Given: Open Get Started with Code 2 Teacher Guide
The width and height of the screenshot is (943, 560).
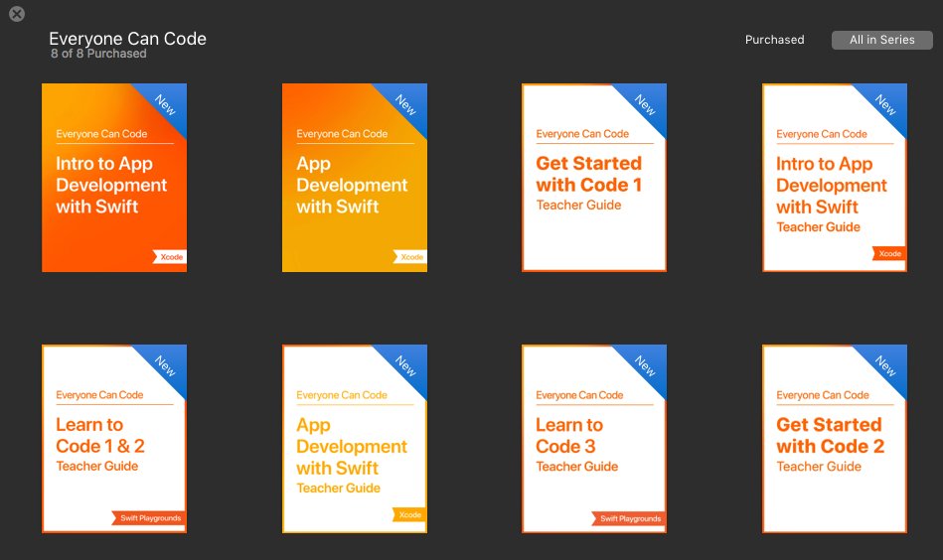Looking at the screenshot, I should [x=835, y=439].
